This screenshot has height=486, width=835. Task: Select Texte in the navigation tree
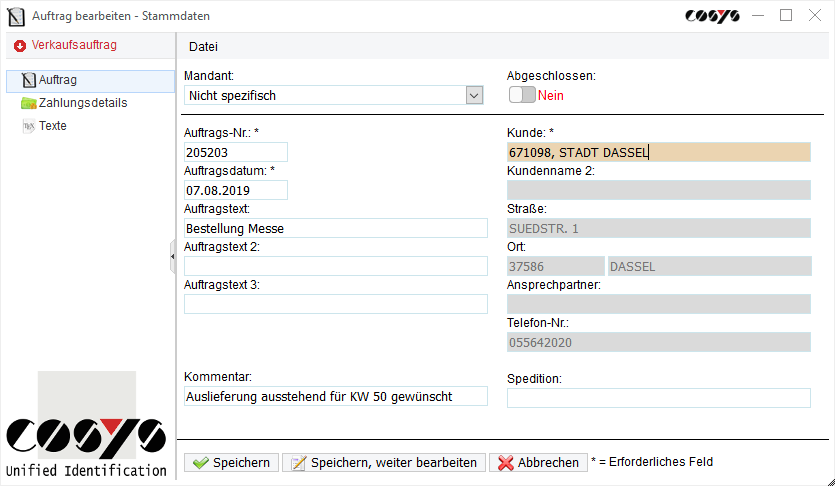pos(53,126)
